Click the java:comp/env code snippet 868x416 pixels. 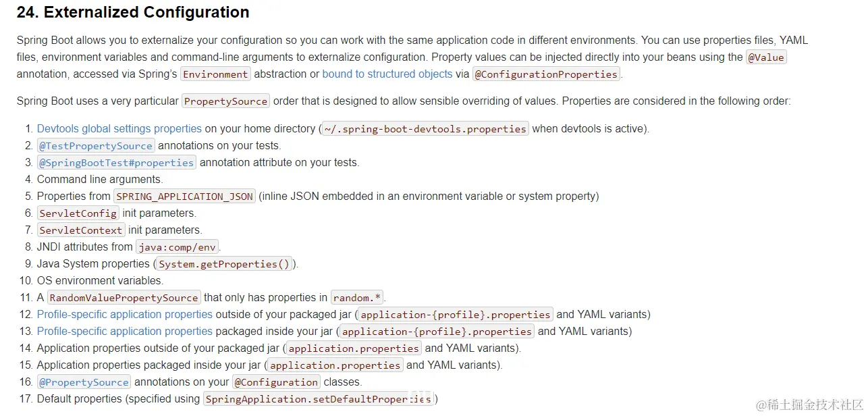tap(178, 247)
